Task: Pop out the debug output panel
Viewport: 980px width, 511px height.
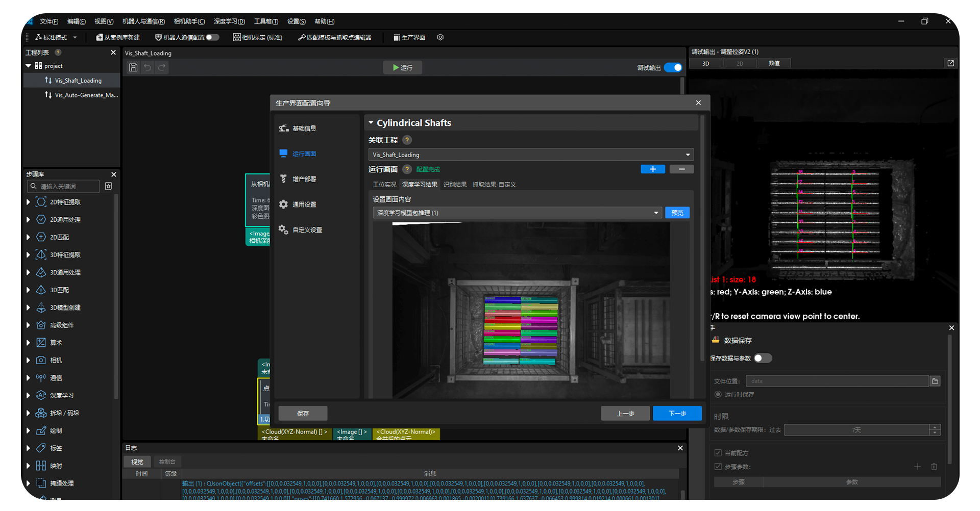Action: [950, 63]
